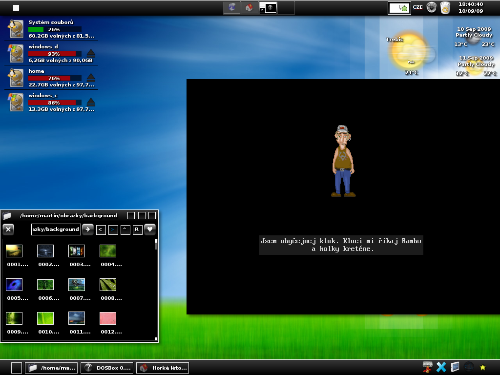
Task: Open the last windows drive icon in the list
Action: pos(16,102)
